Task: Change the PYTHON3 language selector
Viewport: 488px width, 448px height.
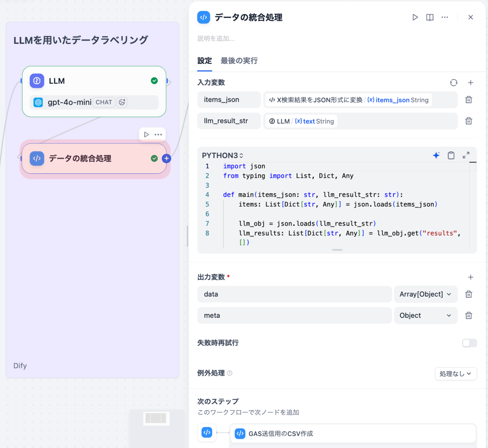Action: (x=222, y=155)
